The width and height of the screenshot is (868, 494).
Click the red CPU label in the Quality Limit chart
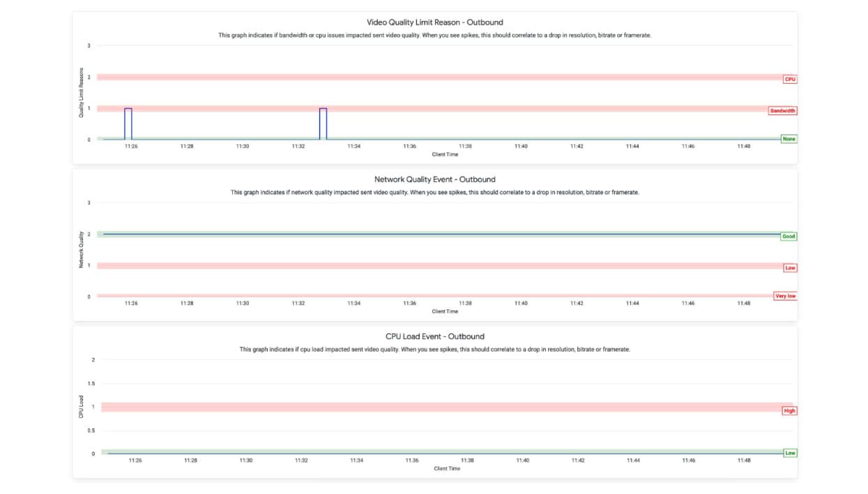pos(790,79)
